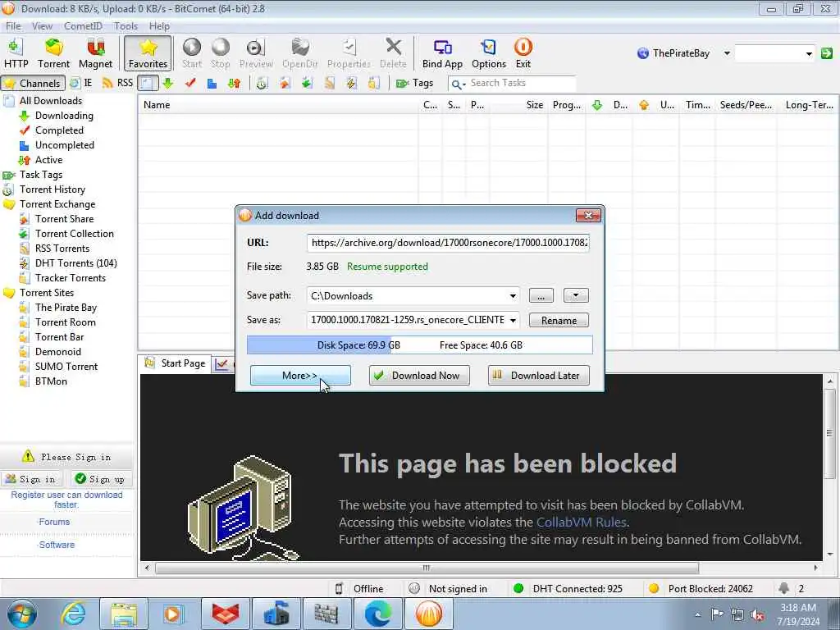Open the small arrow dropdown next to browse button
Screen dimensions: 840x630
coord(576,295)
